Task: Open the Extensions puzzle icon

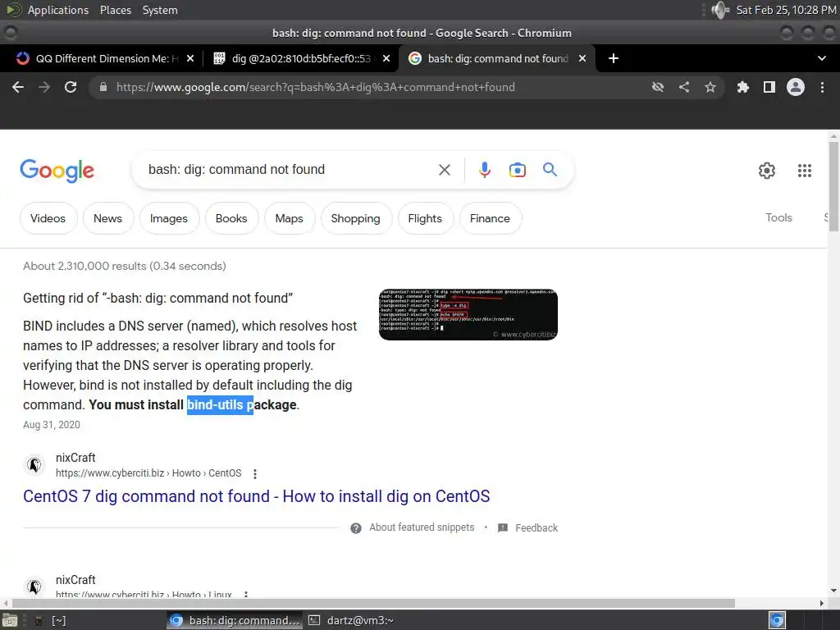Action: pyautogui.click(x=743, y=87)
